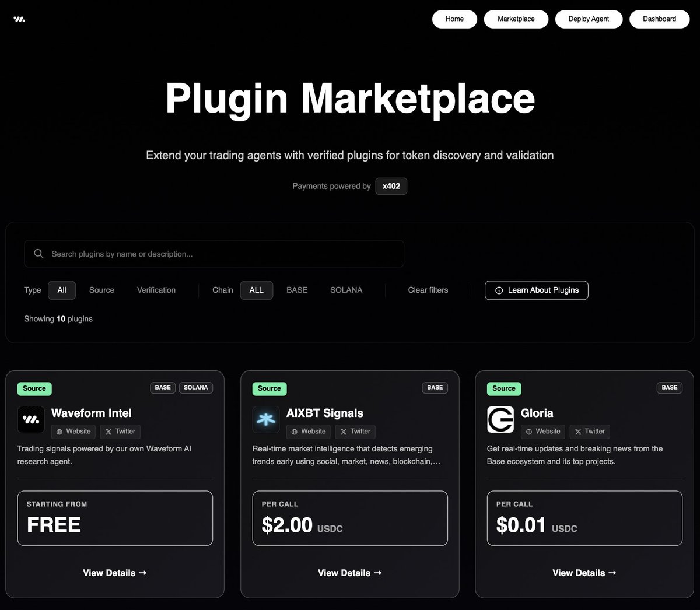Open Gloria Website link

click(543, 432)
